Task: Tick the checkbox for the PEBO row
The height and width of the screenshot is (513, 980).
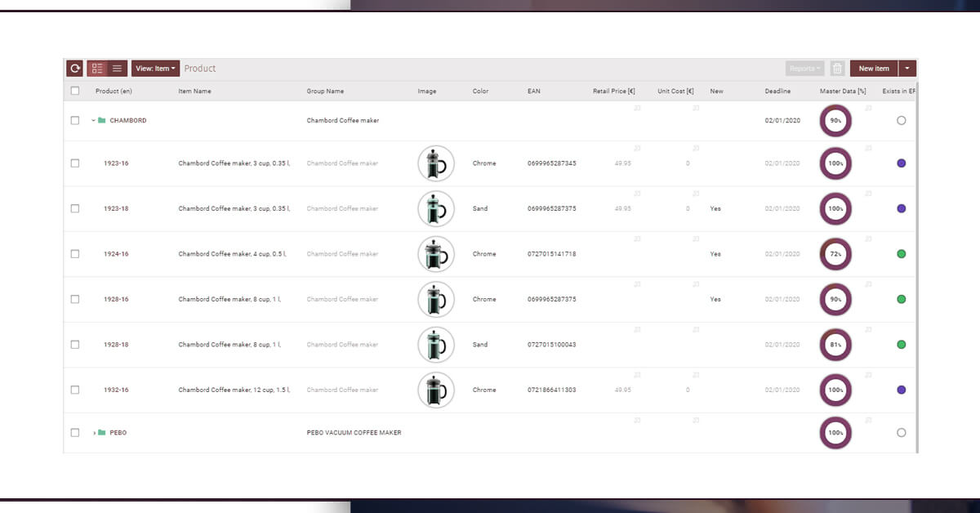Action: (75, 432)
